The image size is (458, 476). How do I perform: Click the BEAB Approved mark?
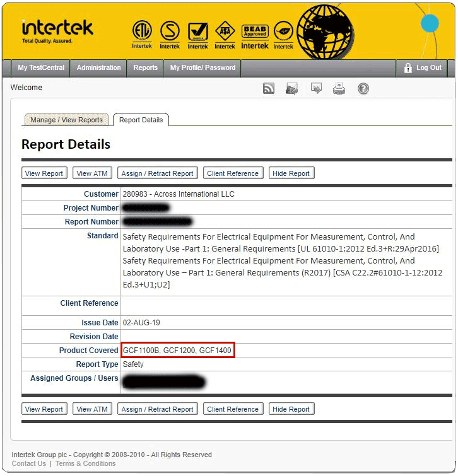(255, 34)
